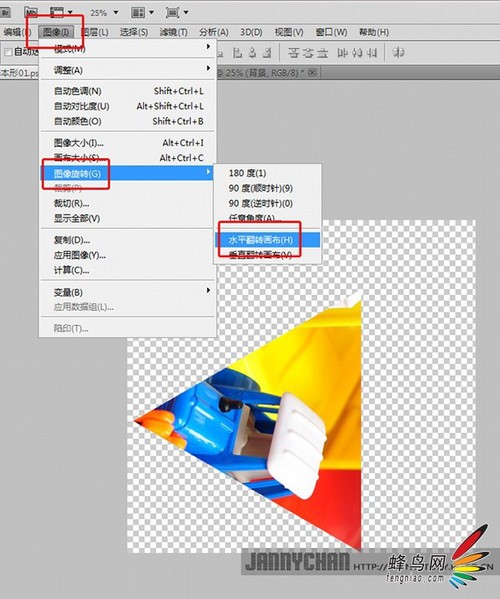Expand the 图像旋转(G) submenu arrow

pyautogui.click(x=208, y=172)
